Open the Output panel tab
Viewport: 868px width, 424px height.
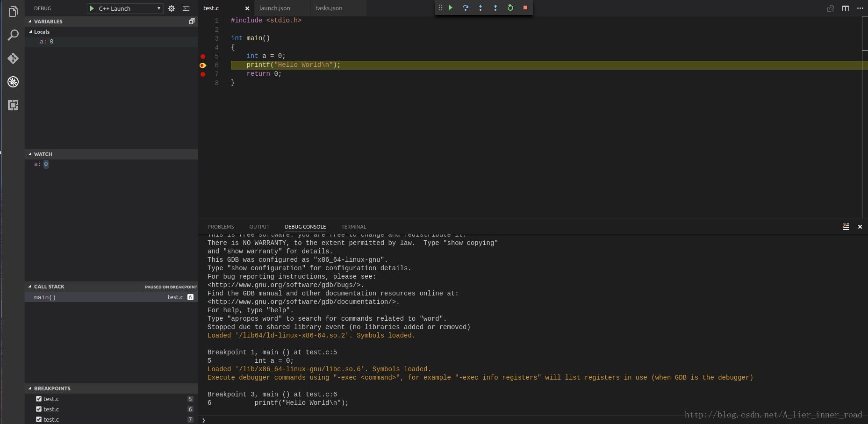(x=259, y=227)
